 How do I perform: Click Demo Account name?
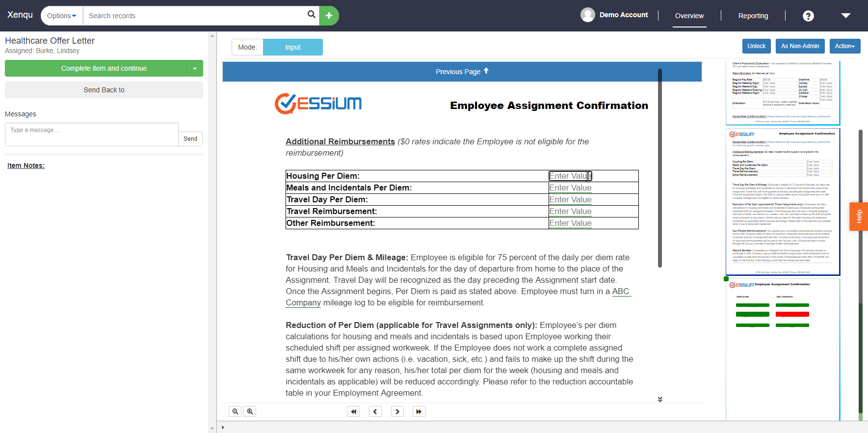(x=624, y=15)
